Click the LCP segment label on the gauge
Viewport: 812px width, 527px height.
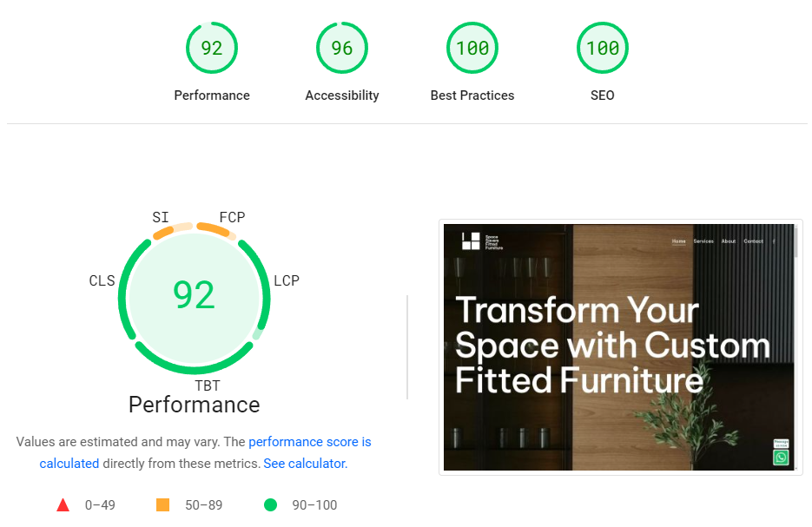pos(287,281)
